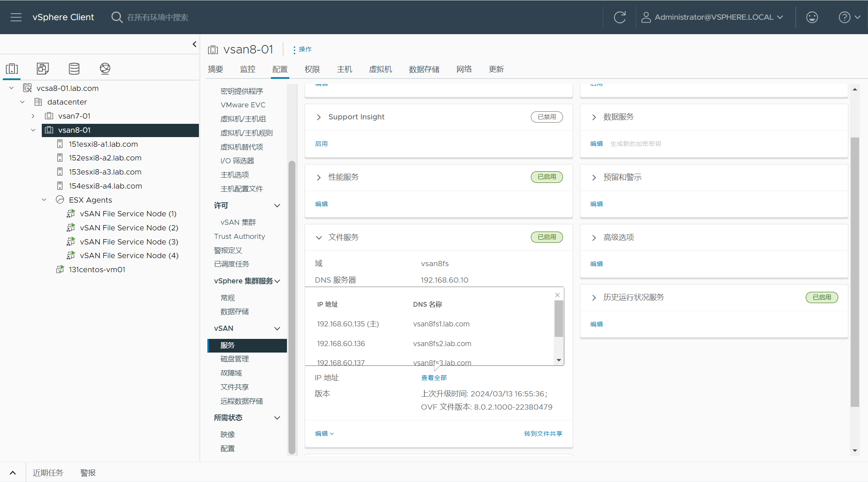Open the feedback smiley icon
Viewport: 868px width, 482px height.
(x=812, y=17)
